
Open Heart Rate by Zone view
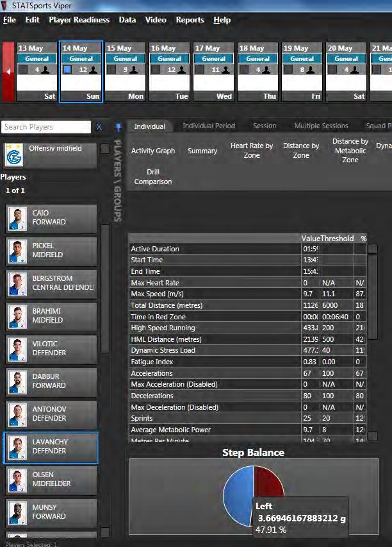coord(252,150)
